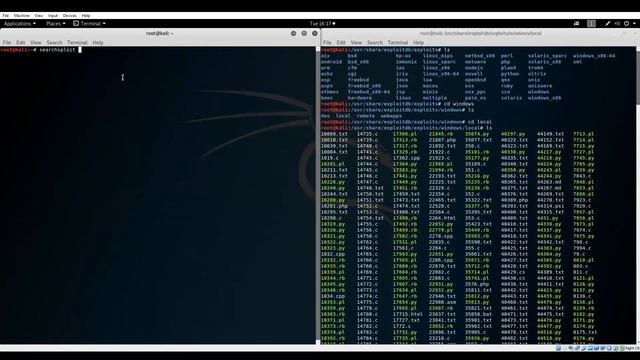This screenshot has height=360, width=640.
Task: Click the file 10281.php in listing
Action: tap(334, 206)
